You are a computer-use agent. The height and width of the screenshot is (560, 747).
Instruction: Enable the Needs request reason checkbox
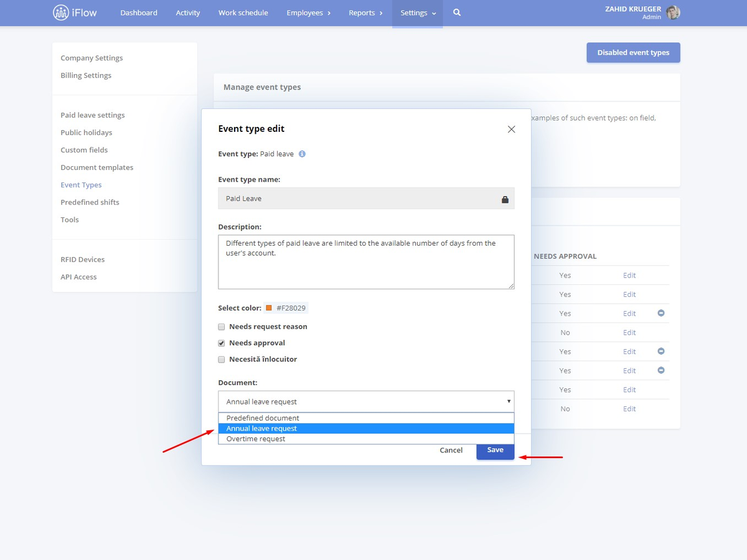[222, 327]
